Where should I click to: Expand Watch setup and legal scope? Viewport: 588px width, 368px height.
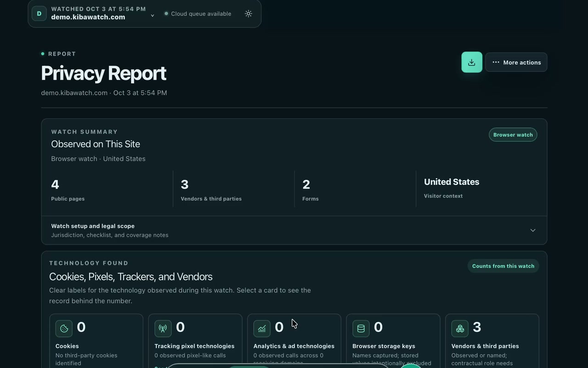point(294,230)
